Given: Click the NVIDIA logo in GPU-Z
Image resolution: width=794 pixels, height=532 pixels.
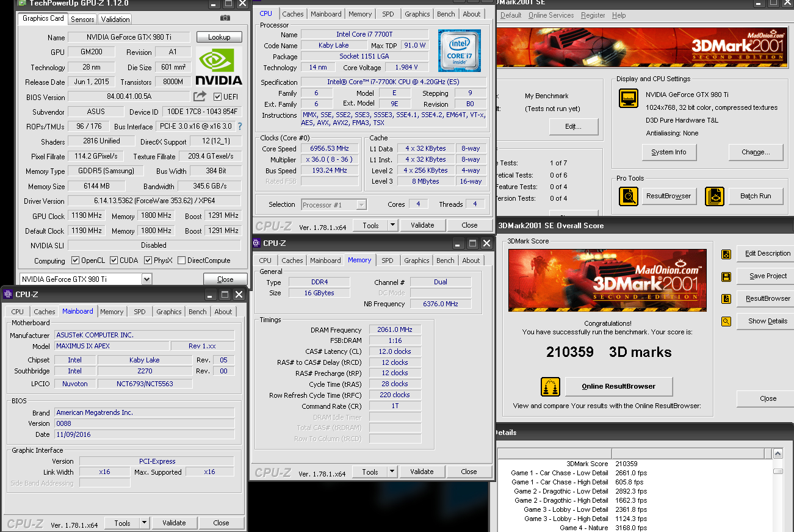Looking at the screenshot, I should point(219,67).
